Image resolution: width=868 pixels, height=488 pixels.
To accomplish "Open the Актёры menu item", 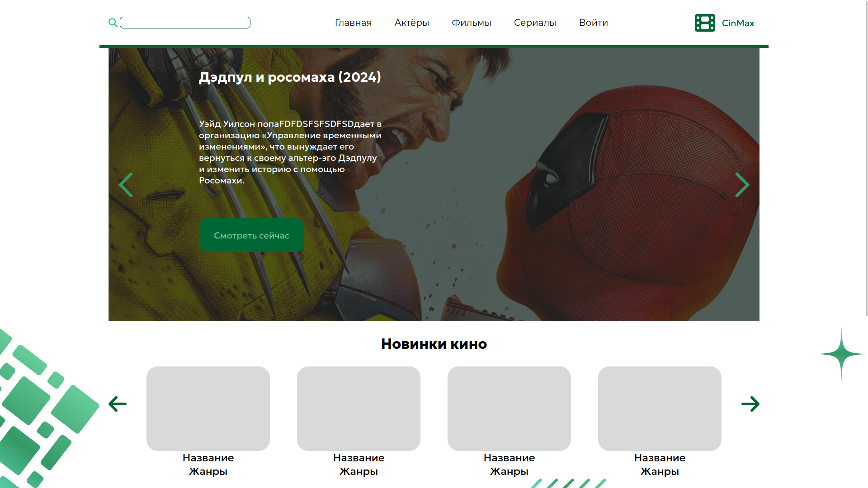I will (x=411, y=23).
